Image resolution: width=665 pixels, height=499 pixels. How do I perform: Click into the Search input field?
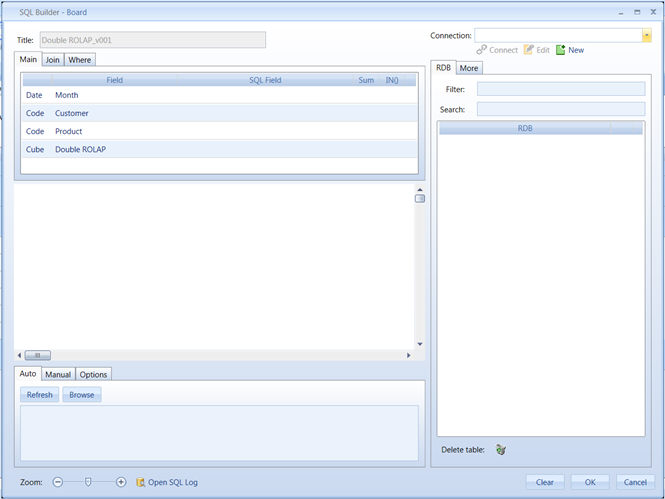click(x=560, y=109)
